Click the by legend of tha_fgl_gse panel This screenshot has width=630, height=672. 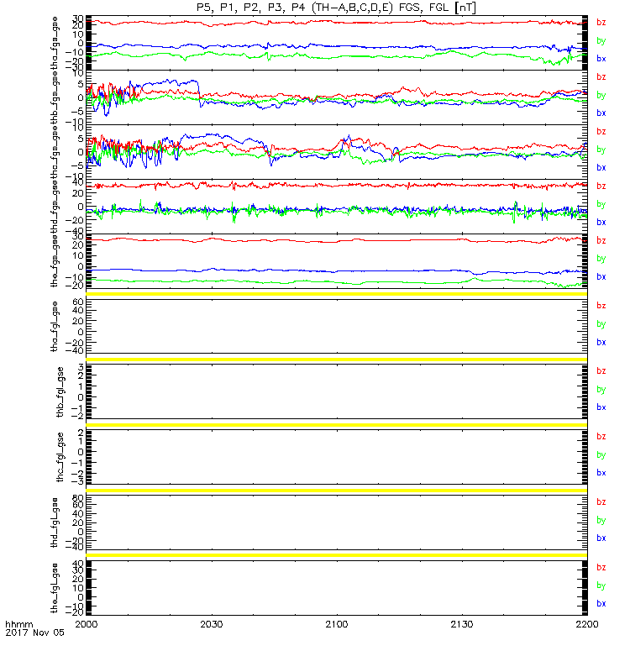click(x=601, y=324)
